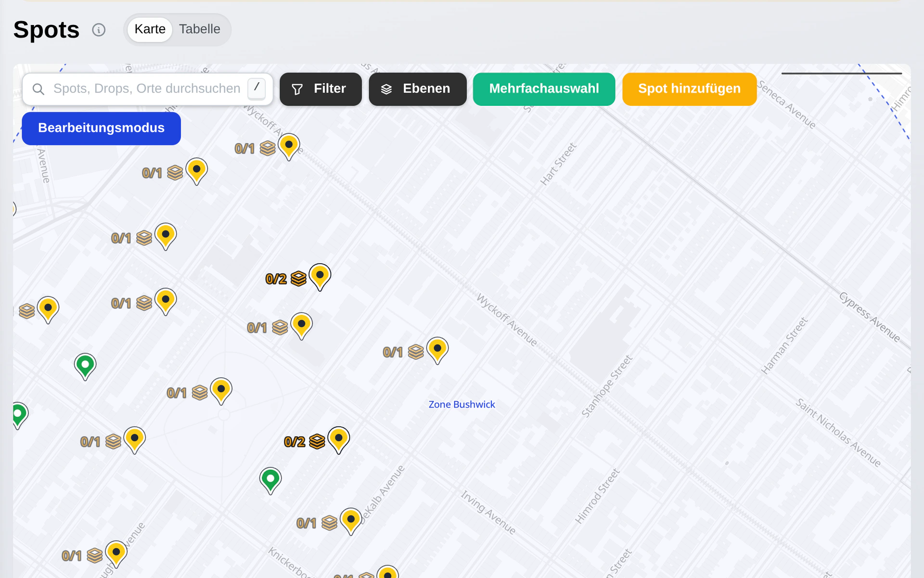The height and width of the screenshot is (578, 924).
Task: Activate Bearbeitungsmodus
Action: [x=101, y=128]
